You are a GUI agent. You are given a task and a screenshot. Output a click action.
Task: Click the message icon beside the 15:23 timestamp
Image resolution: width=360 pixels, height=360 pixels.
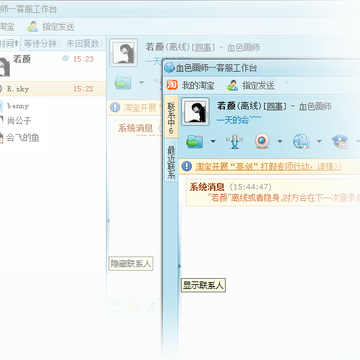(x=65, y=58)
